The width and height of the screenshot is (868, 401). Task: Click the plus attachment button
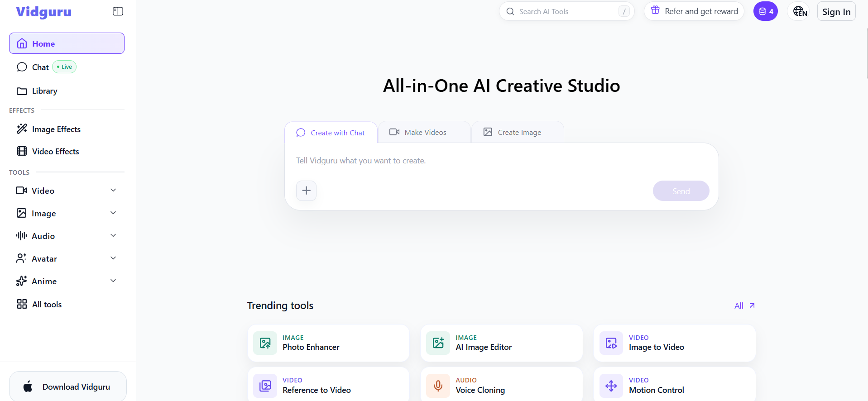click(x=307, y=191)
